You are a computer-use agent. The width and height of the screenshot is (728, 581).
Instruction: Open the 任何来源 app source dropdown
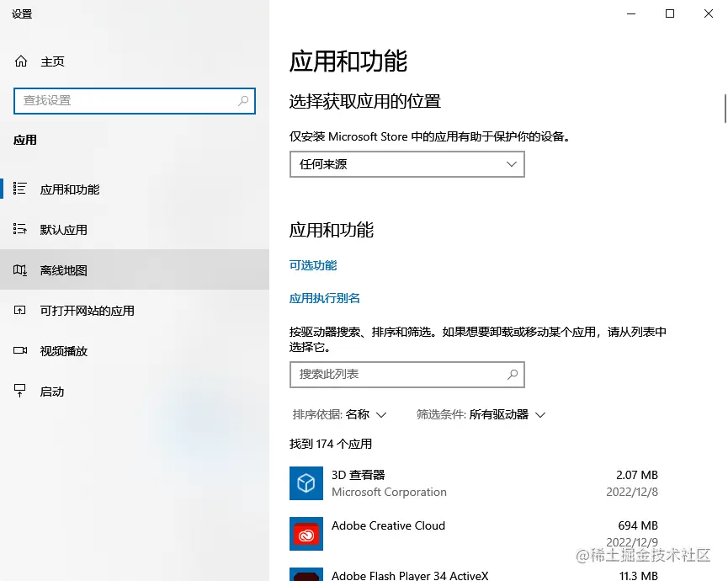tap(407, 164)
